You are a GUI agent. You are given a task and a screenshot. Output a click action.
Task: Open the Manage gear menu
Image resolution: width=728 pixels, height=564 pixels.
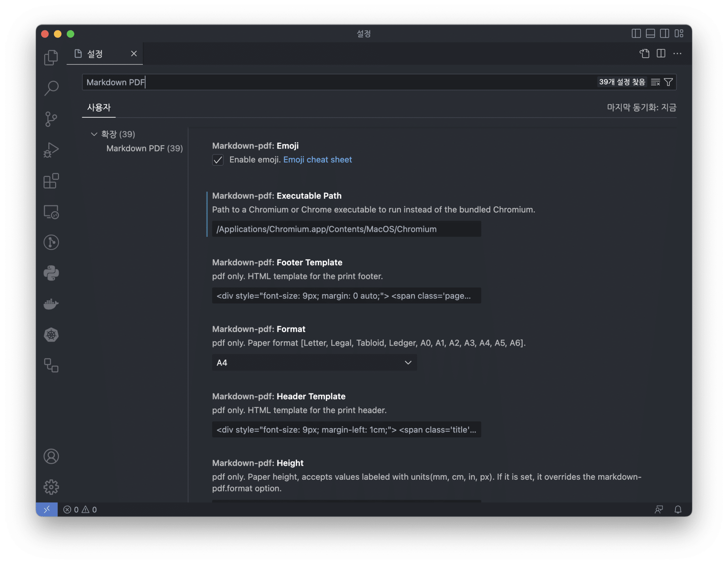(x=51, y=487)
